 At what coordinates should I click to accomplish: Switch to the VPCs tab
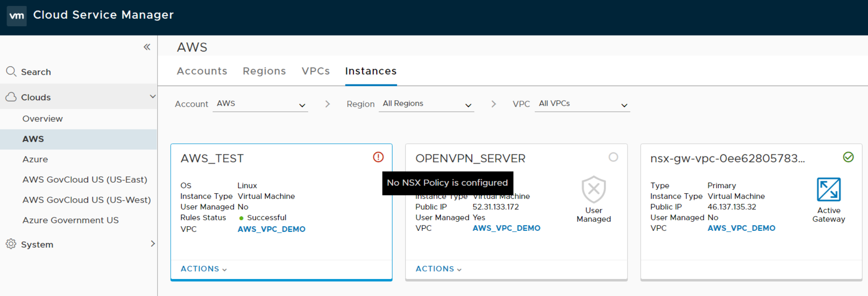coord(315,71)
